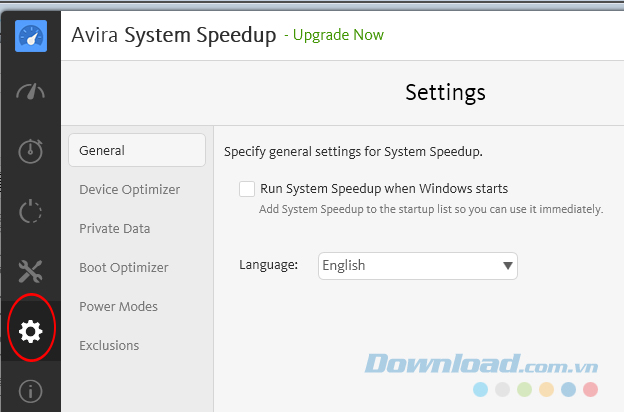624x412 pixels.
Task: Click the 'Language:' label
Action: pyautogui.click(x=269, y=265)
